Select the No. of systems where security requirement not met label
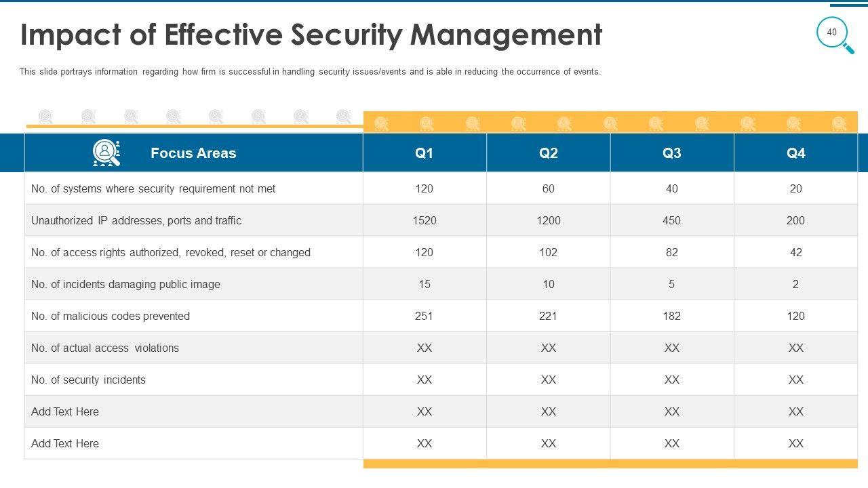 (x=153, y=188)
